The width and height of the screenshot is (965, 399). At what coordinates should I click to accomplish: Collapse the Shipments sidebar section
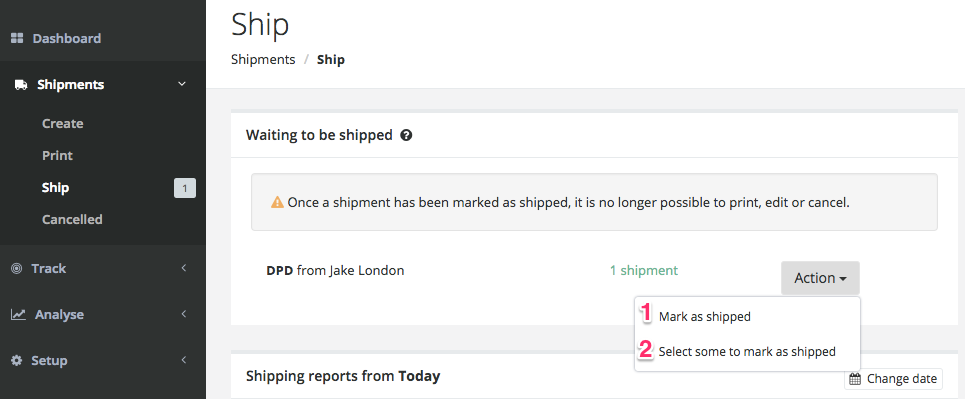click(x=182, y=84)
